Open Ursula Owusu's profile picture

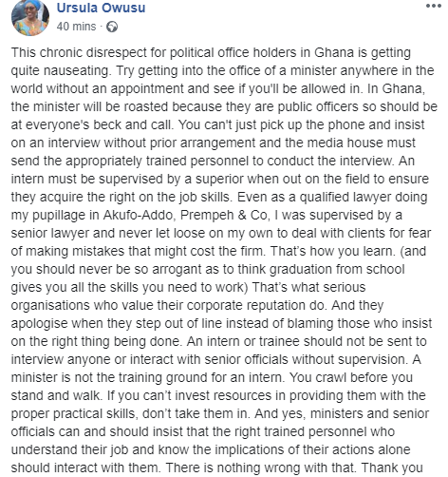[x=30, y=17]
